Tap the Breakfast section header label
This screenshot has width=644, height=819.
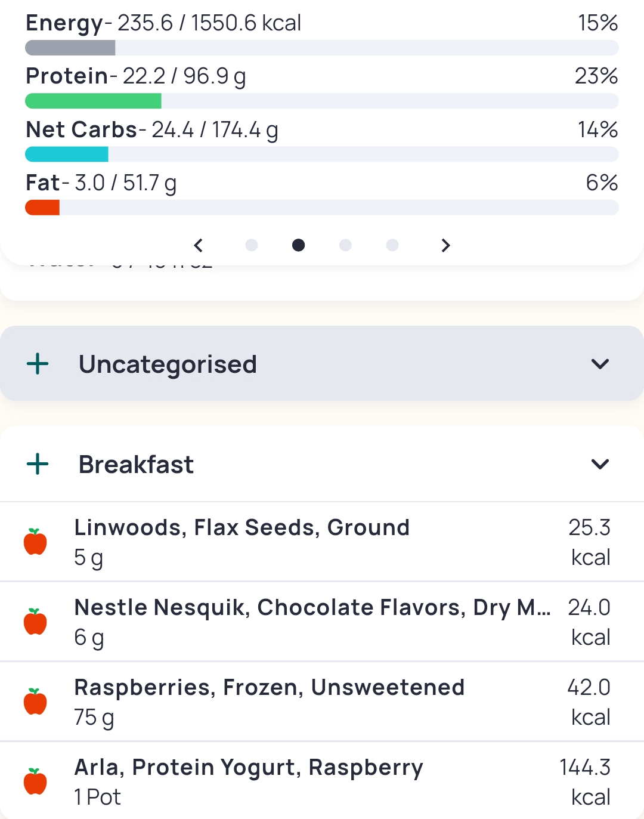pos(136,465)
